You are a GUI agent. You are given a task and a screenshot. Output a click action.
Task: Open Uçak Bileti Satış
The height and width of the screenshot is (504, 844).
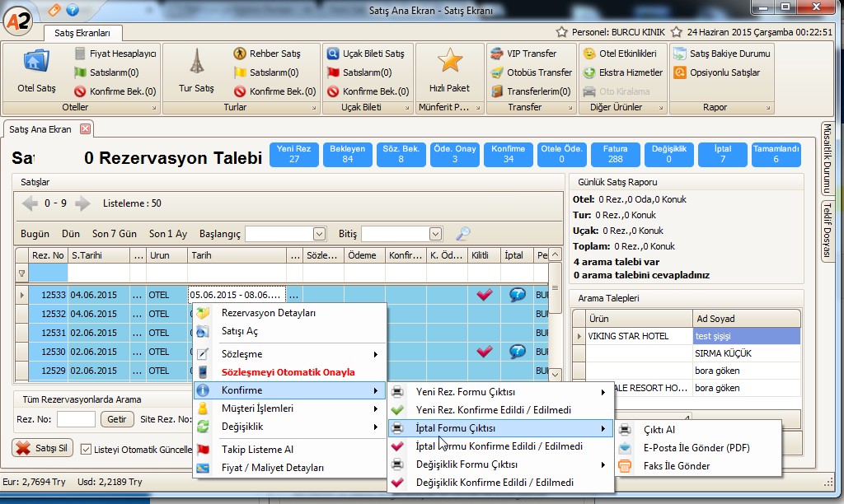[x=366, y=54]
